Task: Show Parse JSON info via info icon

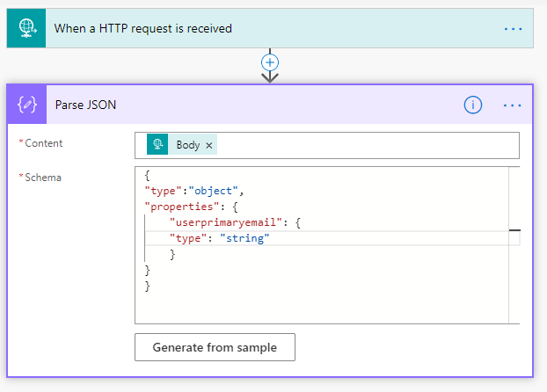Action: (473, 105)
